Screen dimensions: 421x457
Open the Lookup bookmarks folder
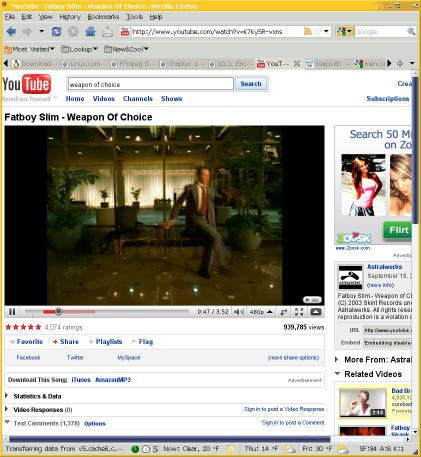point(79,49)
